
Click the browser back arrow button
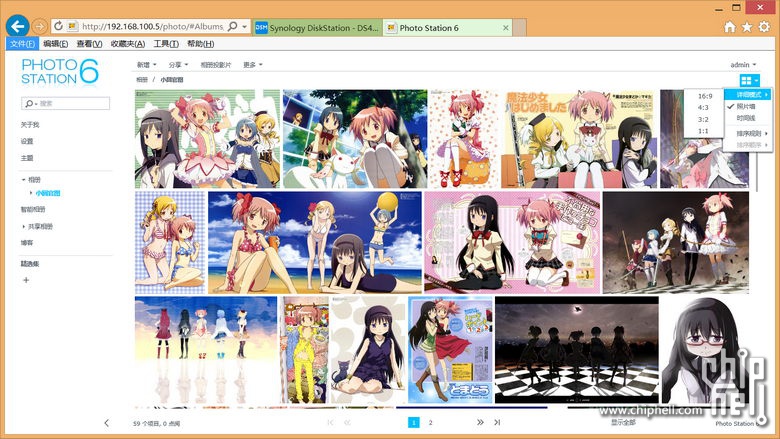(x=17, y=26)
